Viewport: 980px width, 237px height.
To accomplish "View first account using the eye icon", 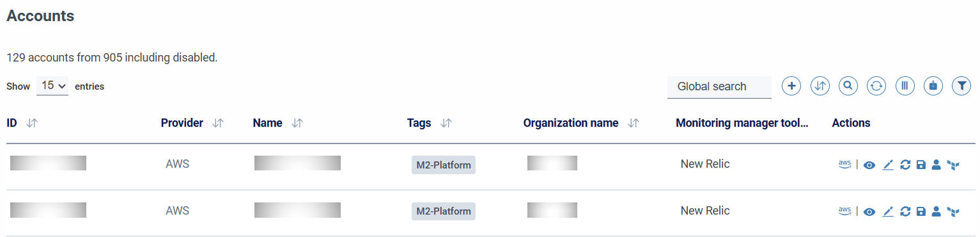I will (x=869, y=165).
